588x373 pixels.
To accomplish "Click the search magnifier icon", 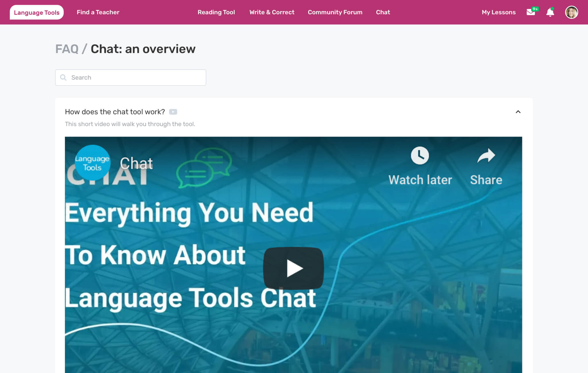I will [x=63, y=77].
